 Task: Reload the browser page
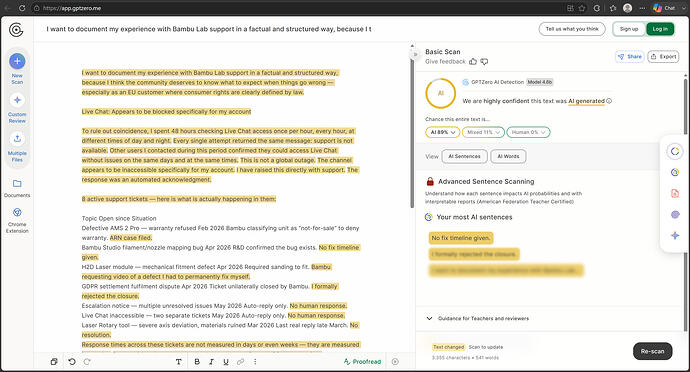(22, 8)
